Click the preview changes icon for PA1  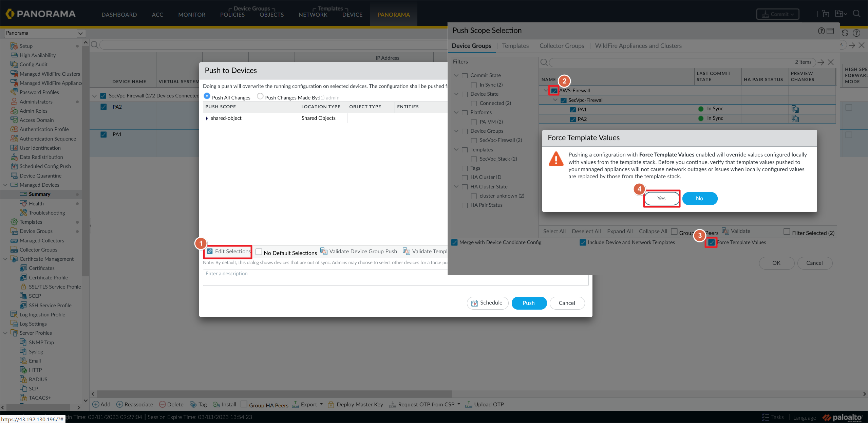tap(795, 109)
